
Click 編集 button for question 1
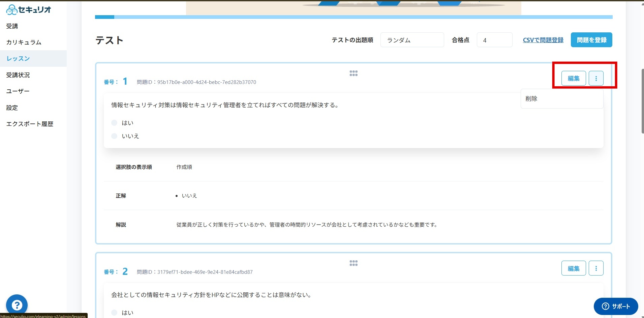[574, 78]
